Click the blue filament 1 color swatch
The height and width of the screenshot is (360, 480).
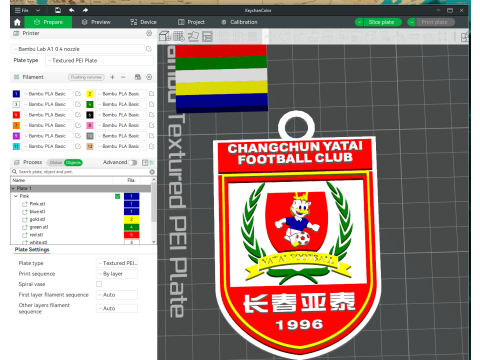pyautogui.click(x=16, y=94)
